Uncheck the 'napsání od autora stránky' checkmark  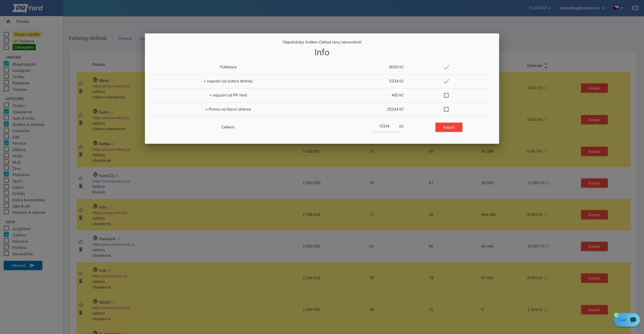tap(446, 81)
